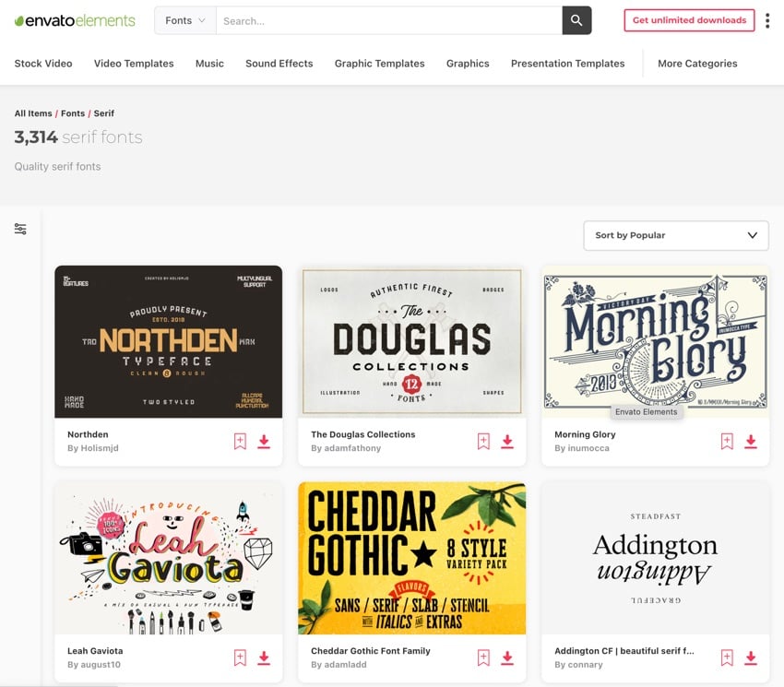Open the Graphic Templates category
Screen dimensions: 784x687
click(379, 64)
